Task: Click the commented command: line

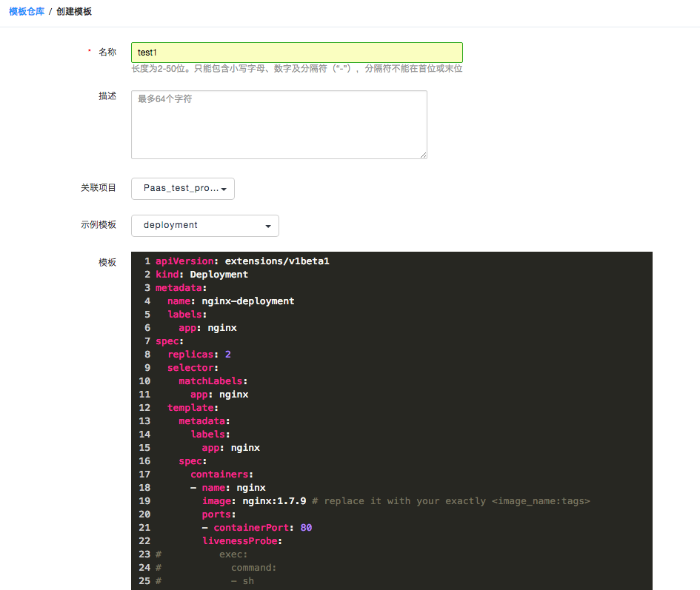Action: tap(253, 567)
